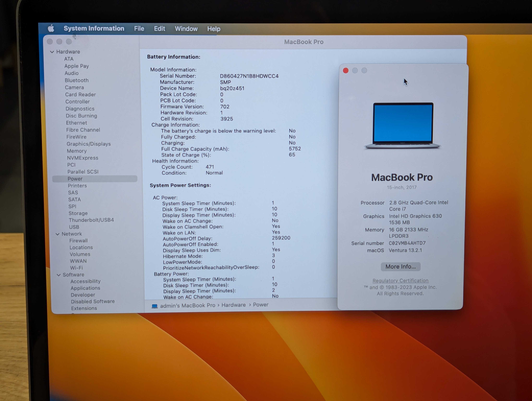
Task: Select Developer under Software
Action: coord(83,295)
